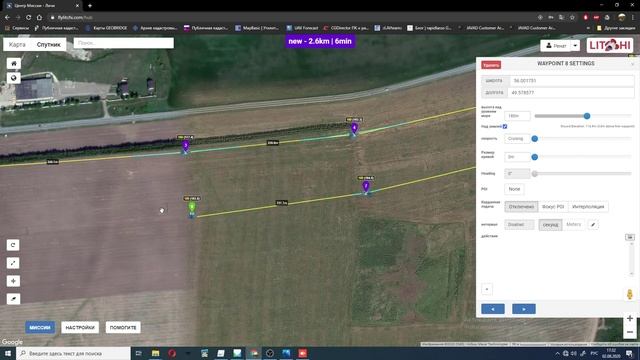Bookmark this page with star icon
The width and height of the screenshot is (640, 360).
coord(572,18)
